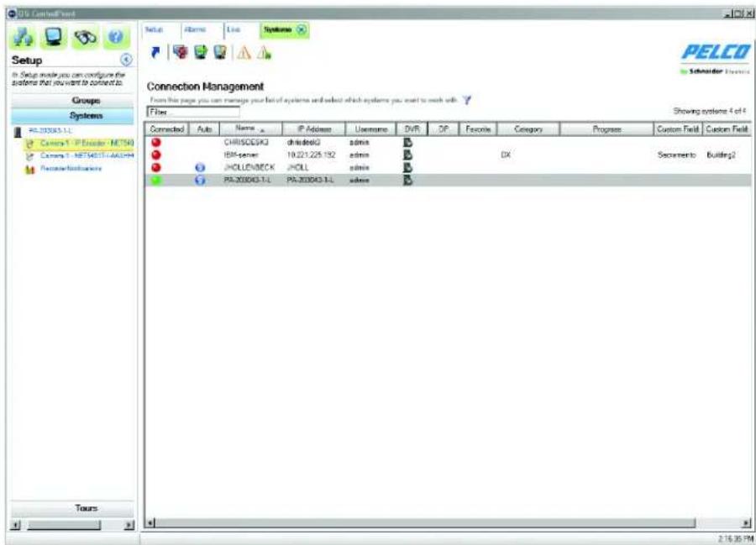
Task: Open the Groups section in sidebar
Action: click(72, 101)
